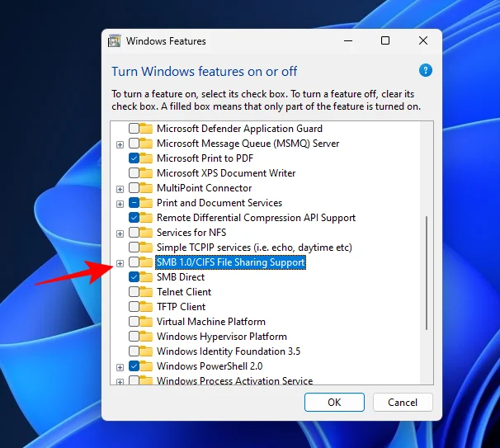
Task: Enable the Telnet Client checkbox
Action: (134, 292)
